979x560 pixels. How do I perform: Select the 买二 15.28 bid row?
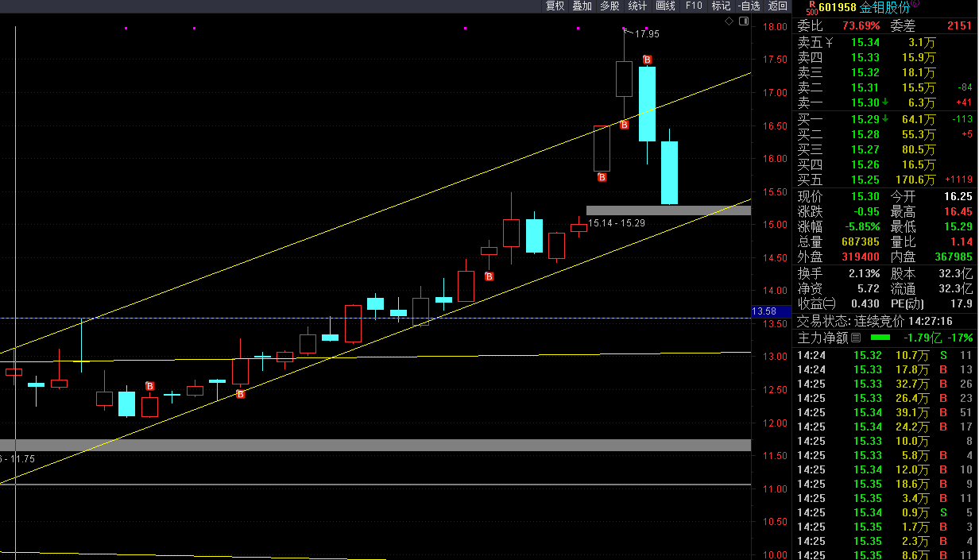[x=886, y=134]
